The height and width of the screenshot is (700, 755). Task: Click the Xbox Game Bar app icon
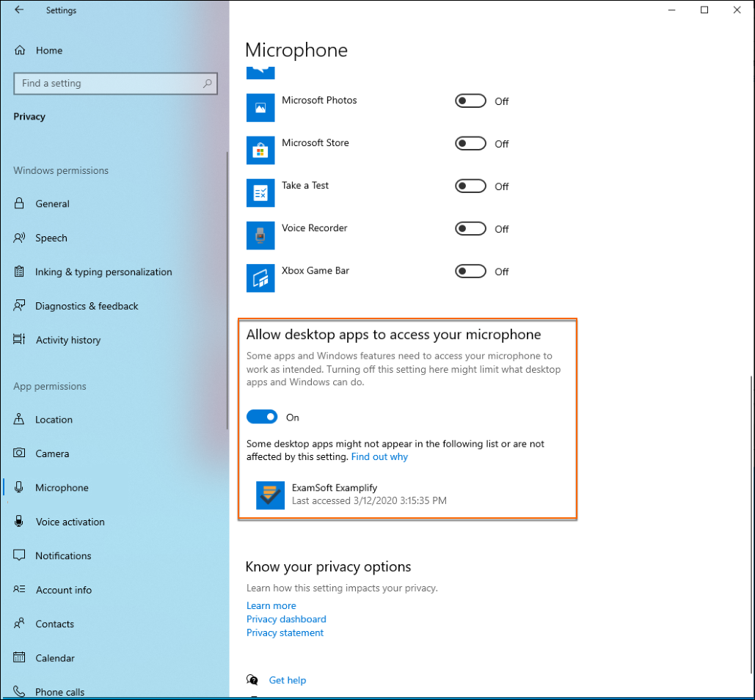tap(260, 278)
